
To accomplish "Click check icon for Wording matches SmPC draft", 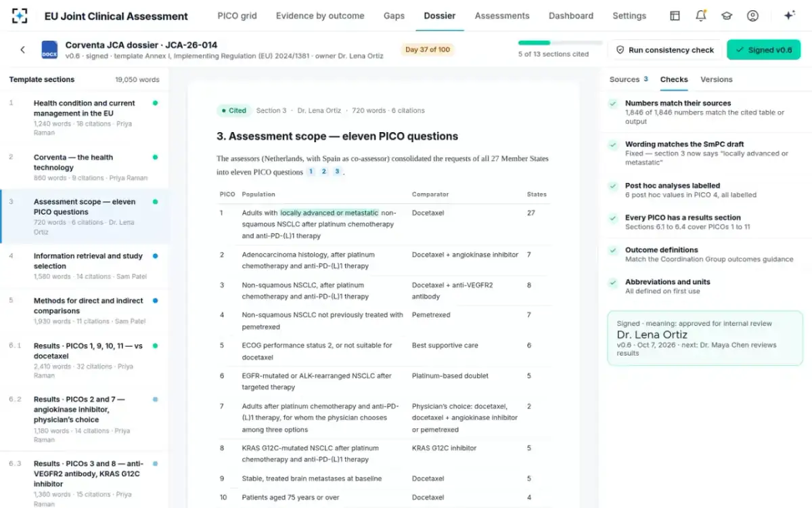I will 612,145.
